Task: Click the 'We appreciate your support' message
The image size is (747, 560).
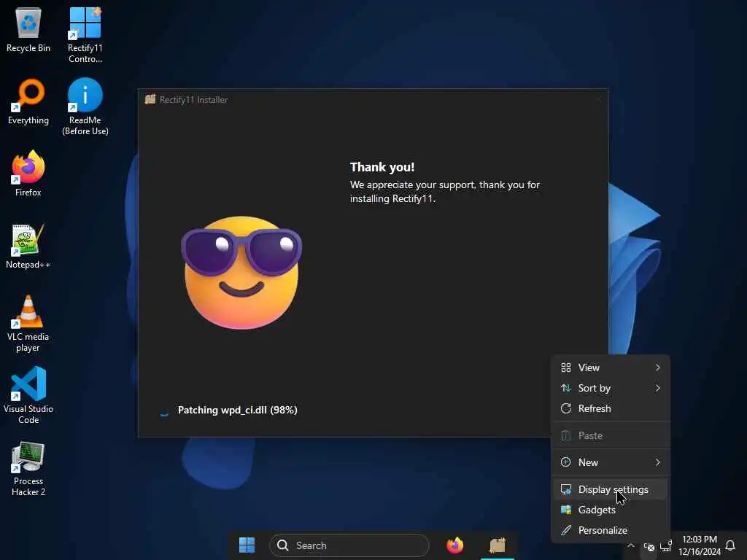Action: click(445, 192)
